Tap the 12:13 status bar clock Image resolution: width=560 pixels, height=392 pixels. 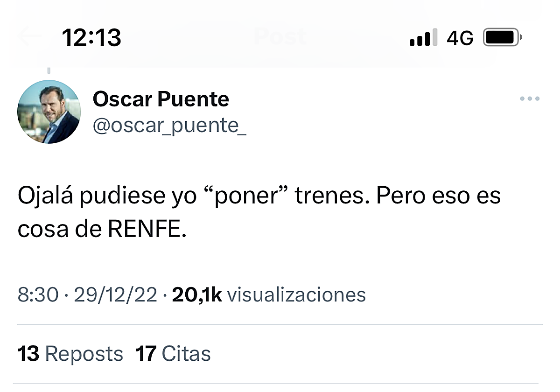click(x=91, y=37)
